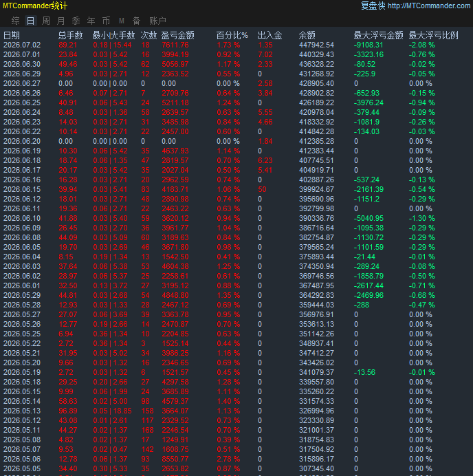Image resolution: width=473 pixels, height=476 pixels.
Task: Switch to the 年 yearly tab
Action: [91, 21]
